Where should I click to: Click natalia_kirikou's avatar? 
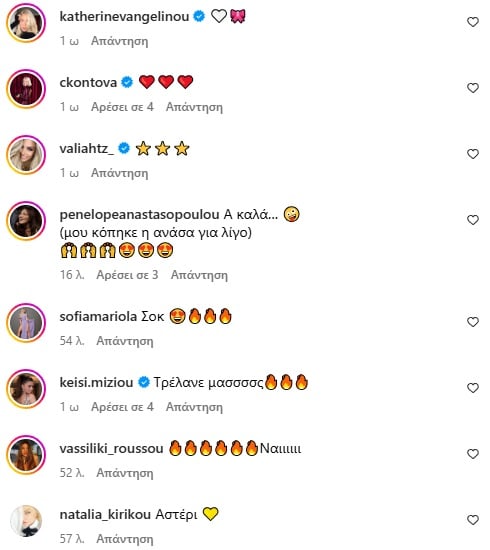[x=26, y=521]
